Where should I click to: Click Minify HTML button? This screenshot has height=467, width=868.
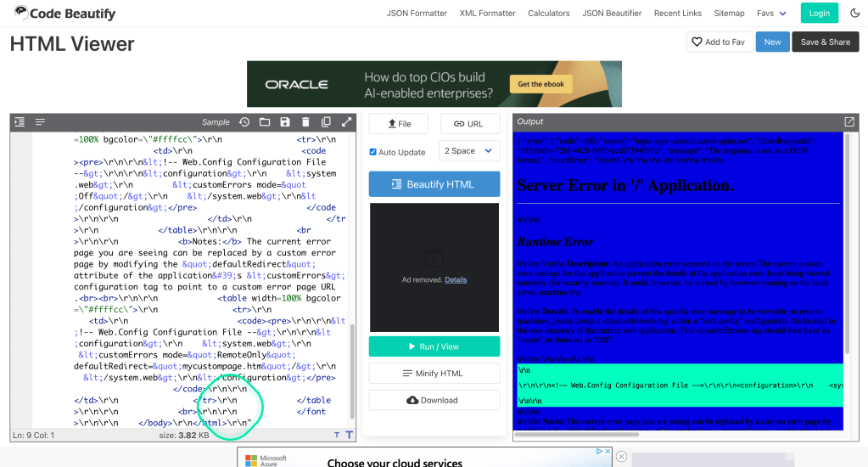click(434, 374)
